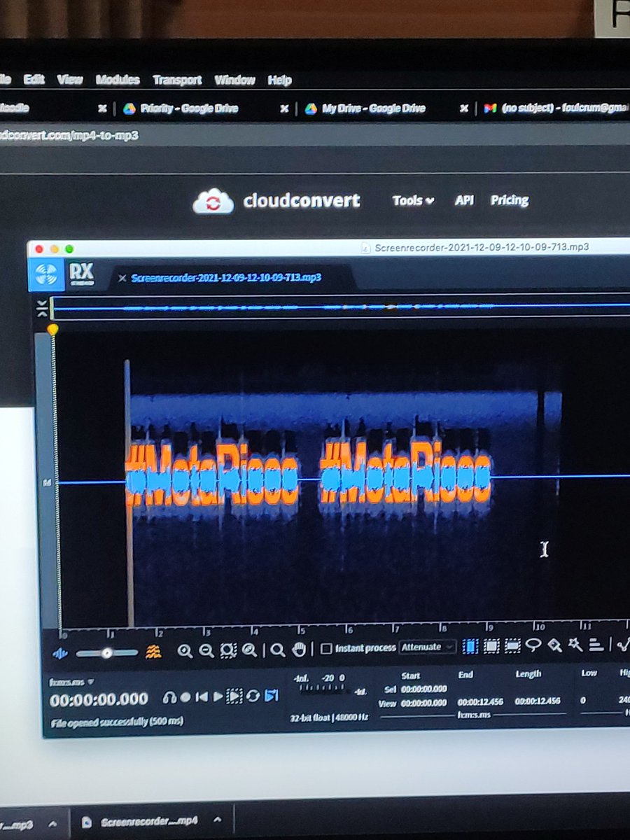Click the 00:00:00.000 timecode display
Image resolution: width=630 pixels, height=840 pixels.
click(x=99, y=699)
